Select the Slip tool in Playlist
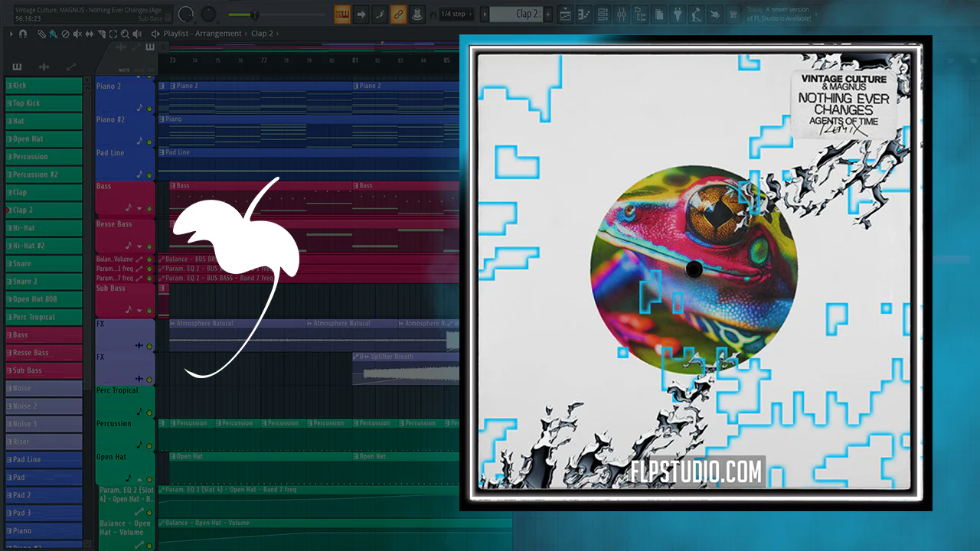Screen dimensions: 980x551 [90, 34]
